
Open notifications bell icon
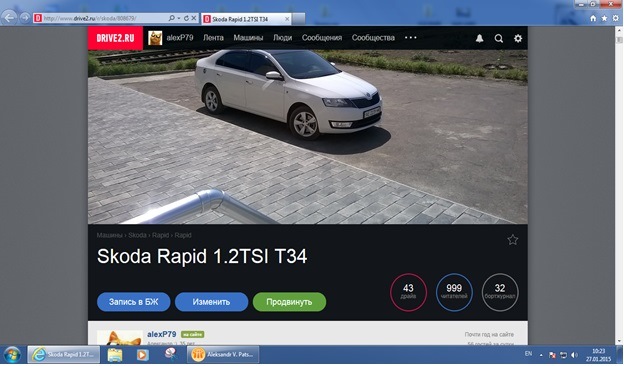480,38
